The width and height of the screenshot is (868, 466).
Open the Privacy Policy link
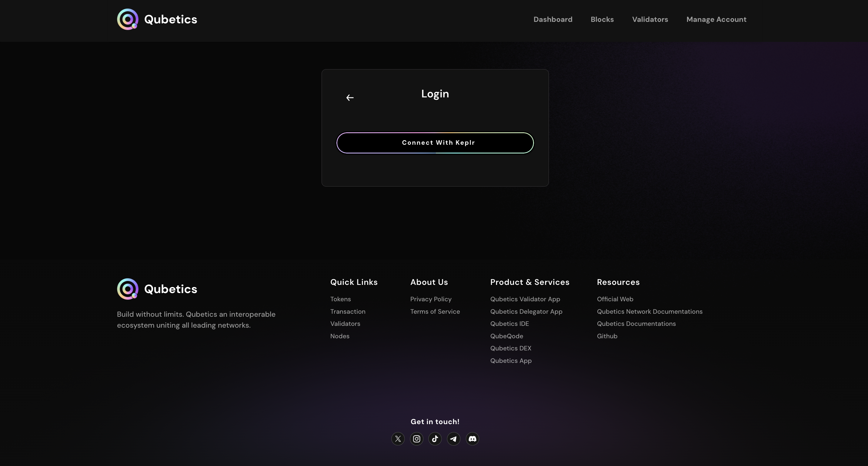tap(431, 299)
